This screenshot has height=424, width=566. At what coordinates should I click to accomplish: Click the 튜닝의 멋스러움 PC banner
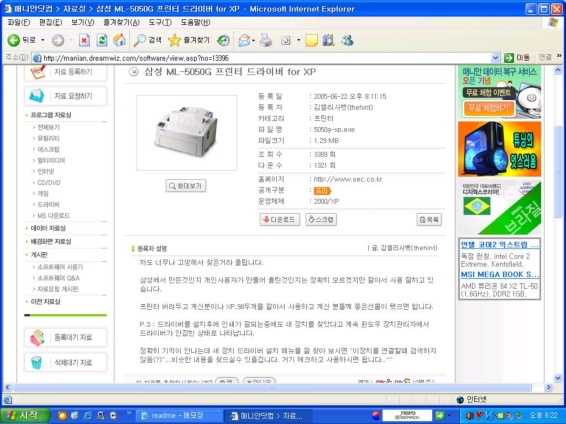pos(500,149)
